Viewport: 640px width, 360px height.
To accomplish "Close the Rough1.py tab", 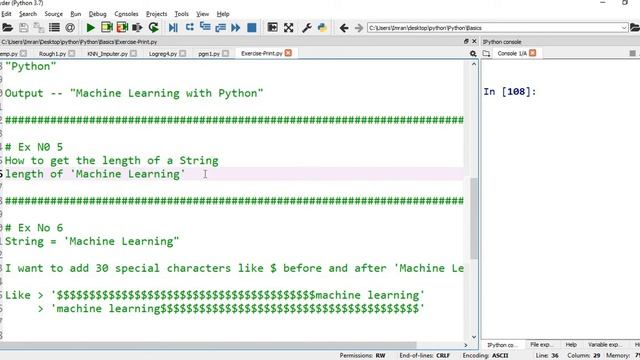I will point(72,53).
